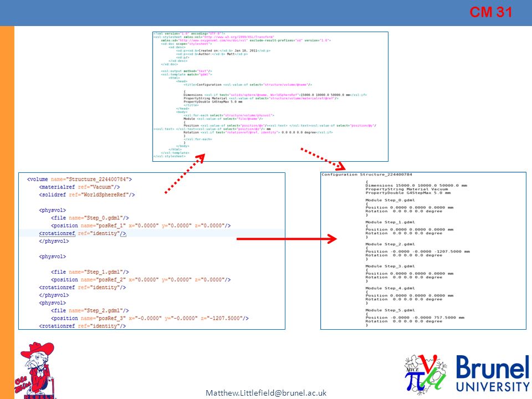Image resolution: width=532 pixels, height=399 pixels.
Task: Click the file name="Step_0.gdml" line
Action: click(90, 218)
